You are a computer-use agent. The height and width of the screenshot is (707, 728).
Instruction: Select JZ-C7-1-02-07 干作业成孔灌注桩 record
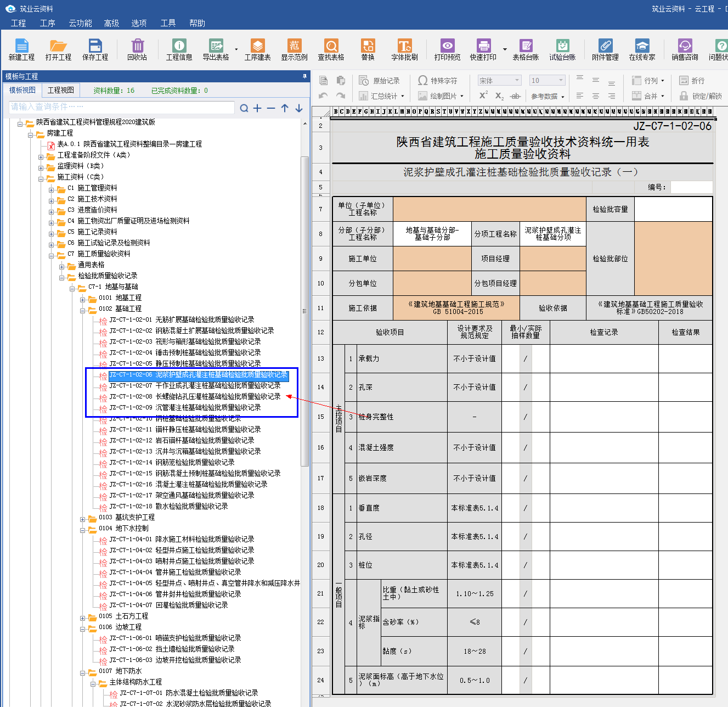click(x=195, y=385)
